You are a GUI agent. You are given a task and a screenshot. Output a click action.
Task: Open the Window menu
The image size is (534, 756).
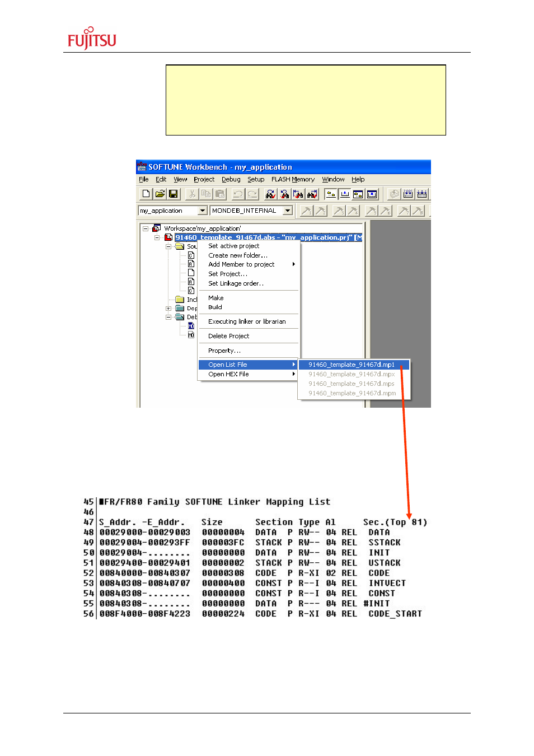click(x=334, y=179)
